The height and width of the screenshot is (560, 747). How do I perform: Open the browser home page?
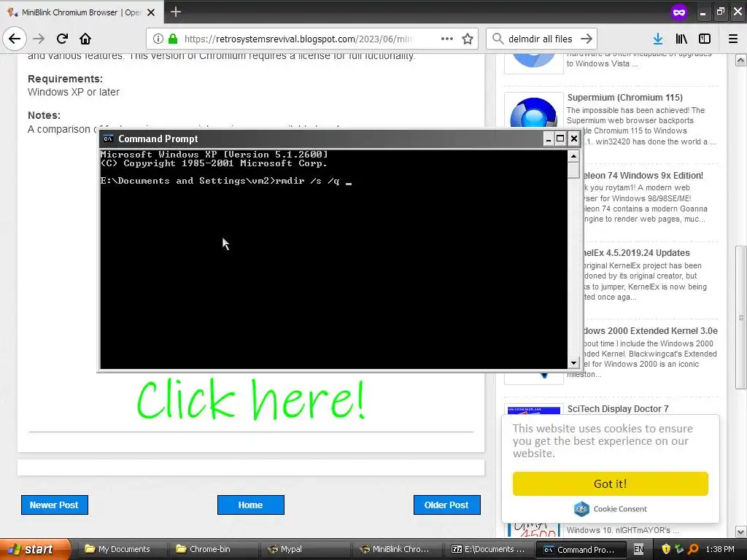pos(85,39)
